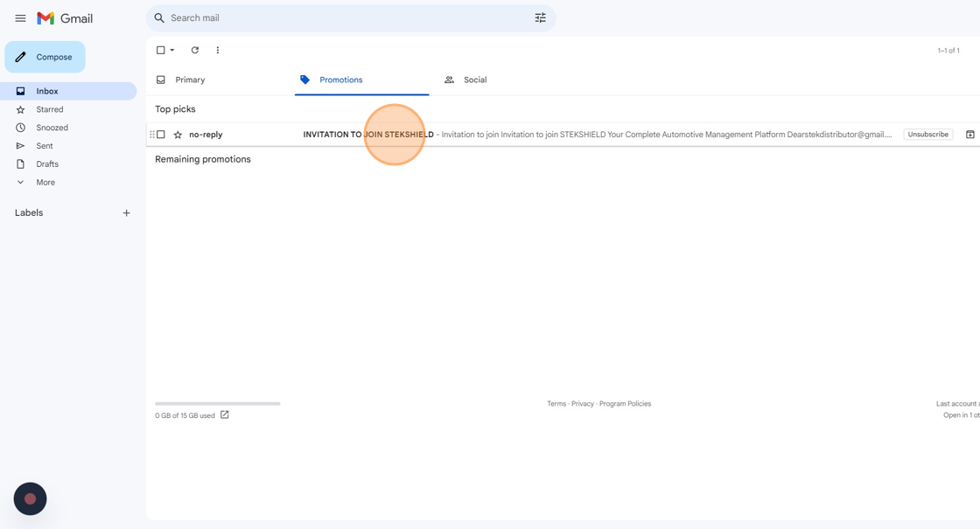980x529 pixels.
Task: Click the Remaining promotions heading
Action: 202,159
